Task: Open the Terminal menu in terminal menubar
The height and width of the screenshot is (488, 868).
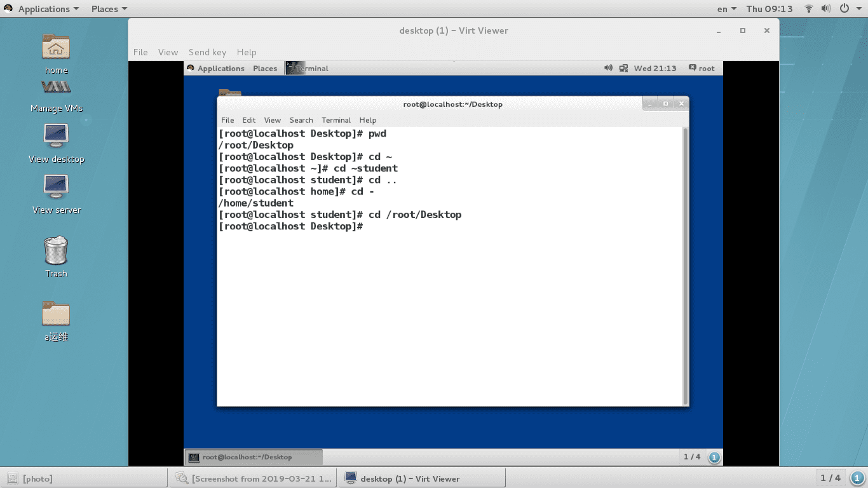Action: point(336,120)
